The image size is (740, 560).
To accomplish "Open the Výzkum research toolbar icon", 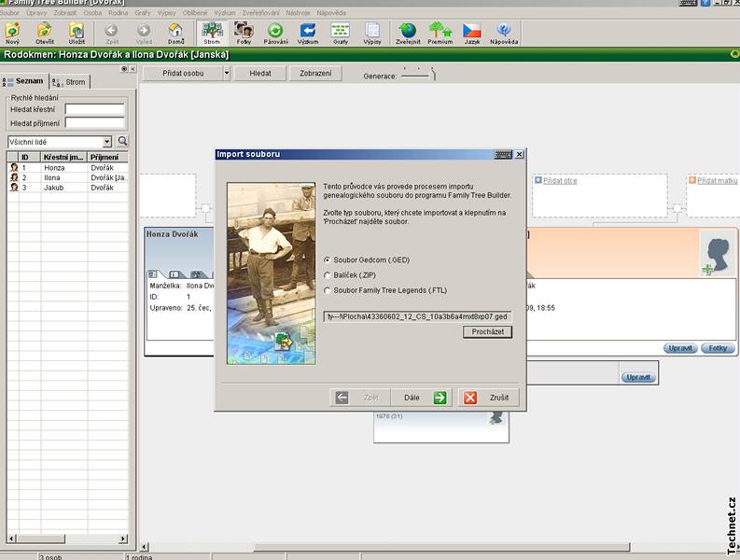I will [308, 32].
